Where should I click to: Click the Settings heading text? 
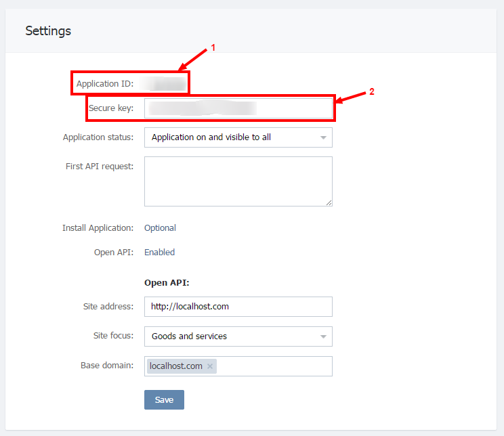[48, 31]
